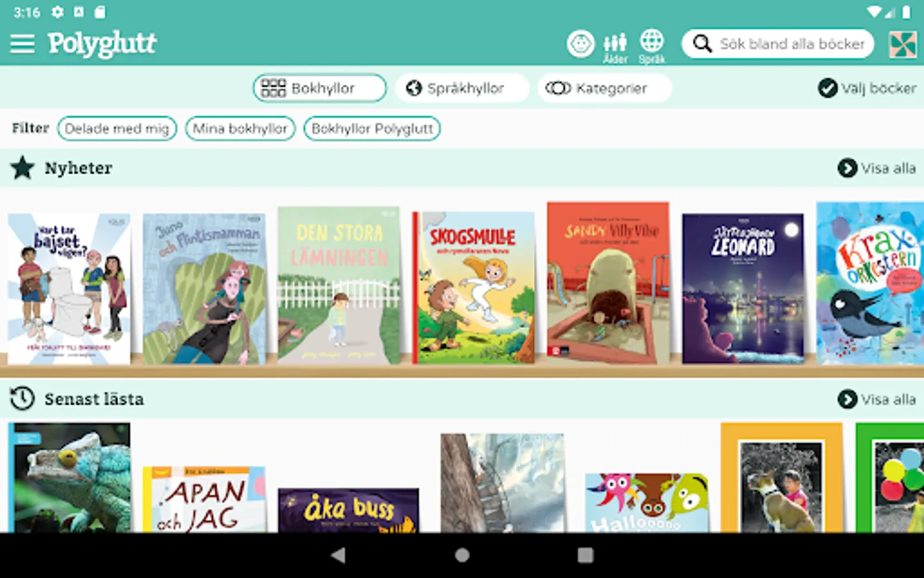Tap the search magnifier icon

pyautogui.click(x=703, y=44)
